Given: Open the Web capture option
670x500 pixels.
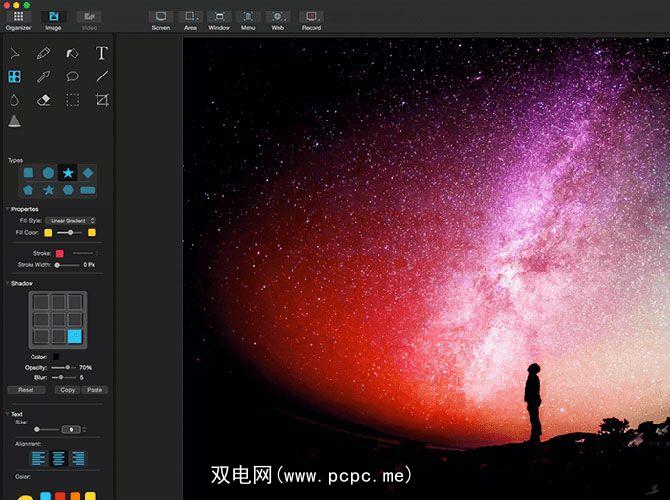Looking at the screenshot, I should tap(278, 21).
